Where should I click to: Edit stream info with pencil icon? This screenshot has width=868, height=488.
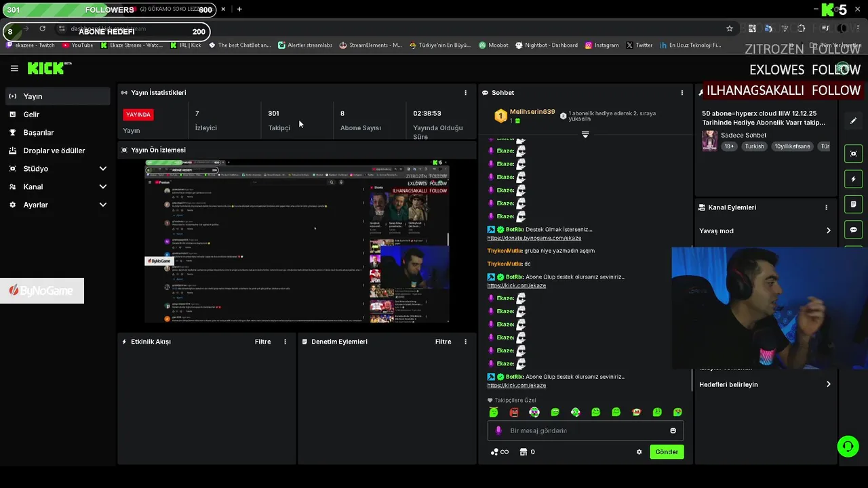854,121
